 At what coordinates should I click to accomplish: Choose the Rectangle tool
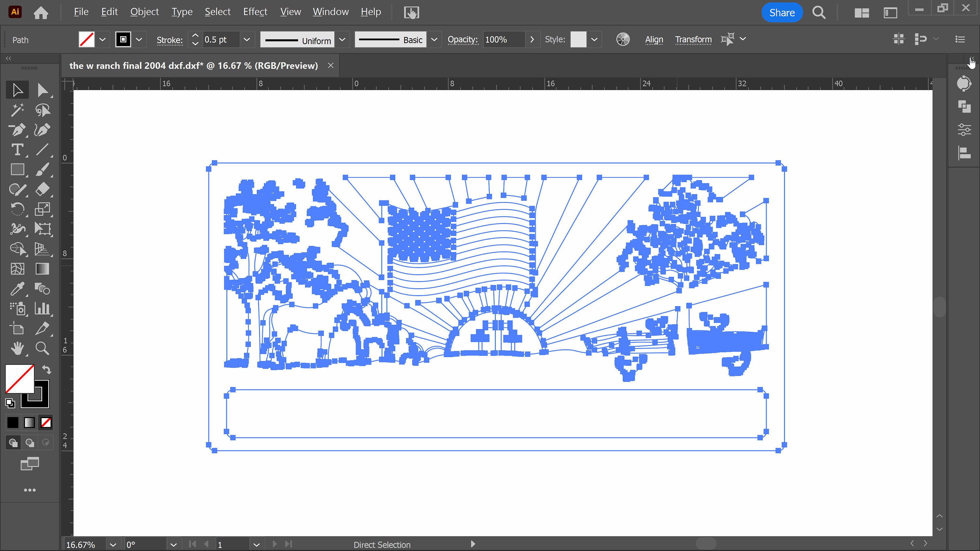[x=17, y=170]
